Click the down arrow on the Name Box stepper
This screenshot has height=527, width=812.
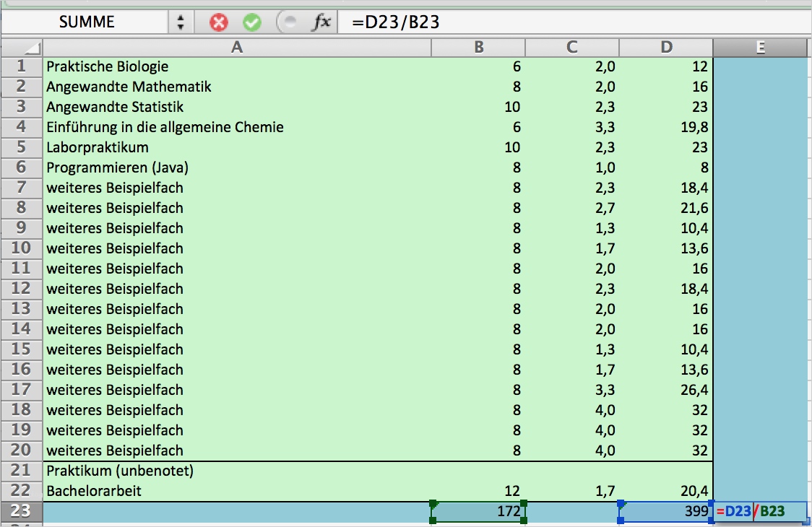tap(179, 26)
